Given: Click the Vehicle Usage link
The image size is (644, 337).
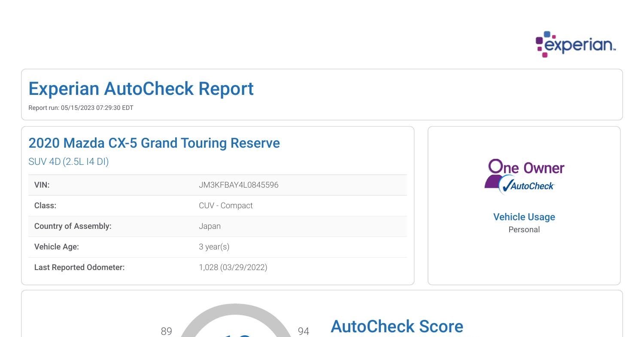Looking at the screenshot, I should 524,217.
